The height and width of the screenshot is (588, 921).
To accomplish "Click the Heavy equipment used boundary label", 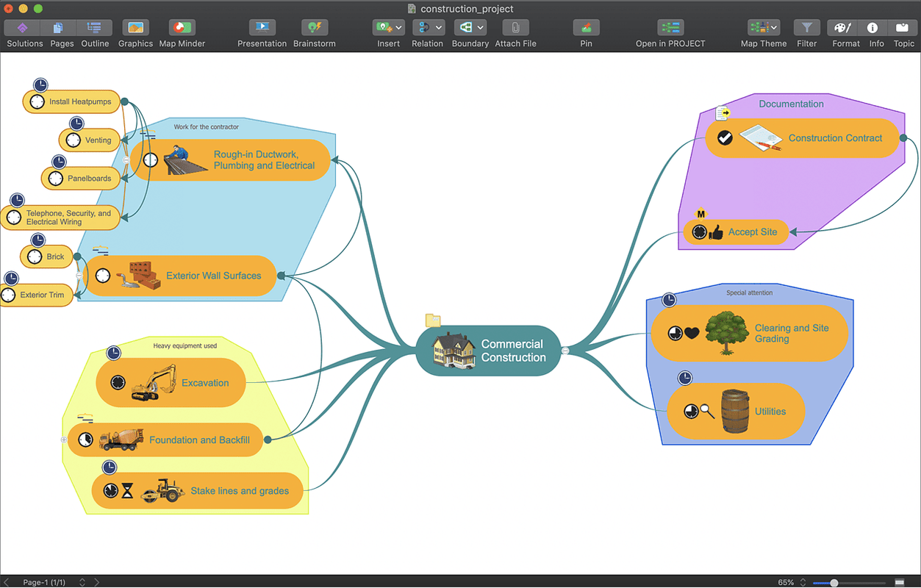I will [x=184, y=345].
